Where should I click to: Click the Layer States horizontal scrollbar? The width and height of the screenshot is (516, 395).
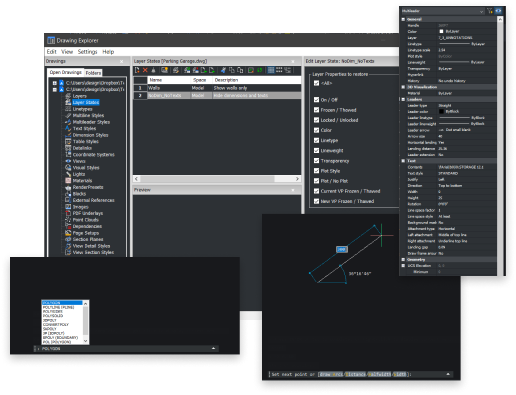(217, 179)
